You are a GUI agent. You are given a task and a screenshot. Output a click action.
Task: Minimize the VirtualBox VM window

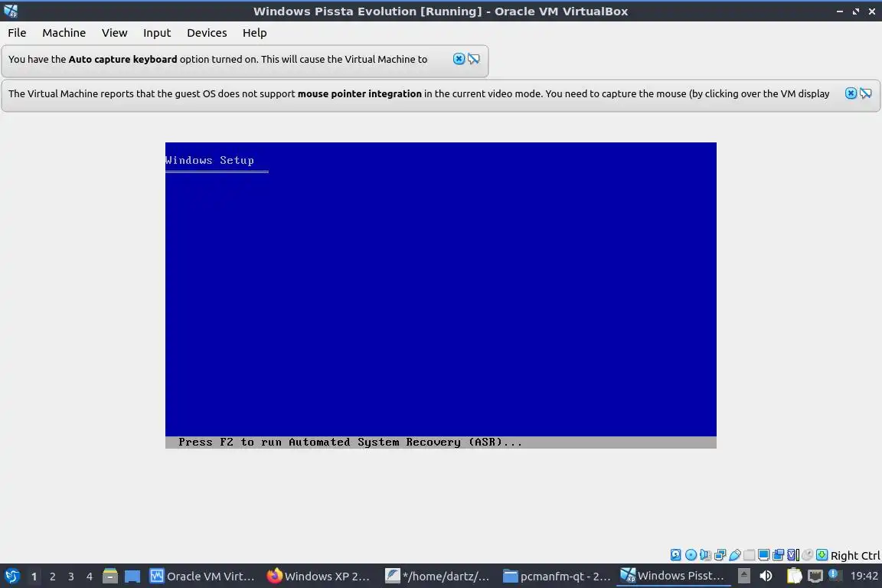pos(840,11)
